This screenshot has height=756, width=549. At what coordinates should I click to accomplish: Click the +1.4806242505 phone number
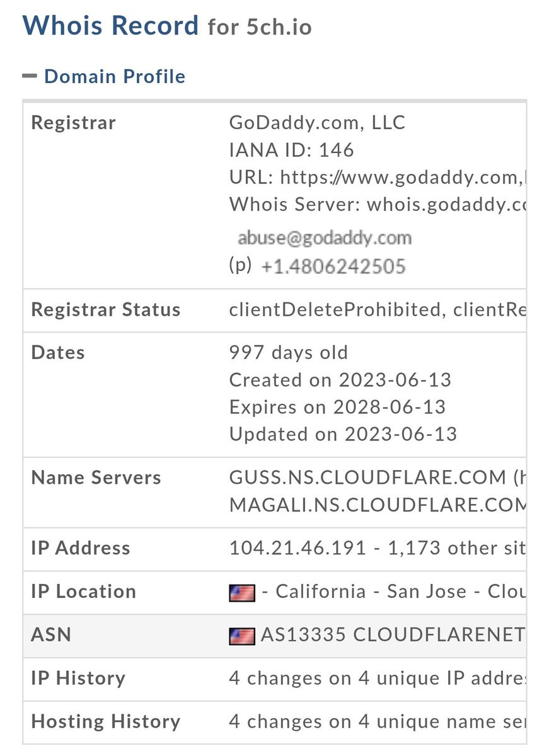[x=333, y=266]
